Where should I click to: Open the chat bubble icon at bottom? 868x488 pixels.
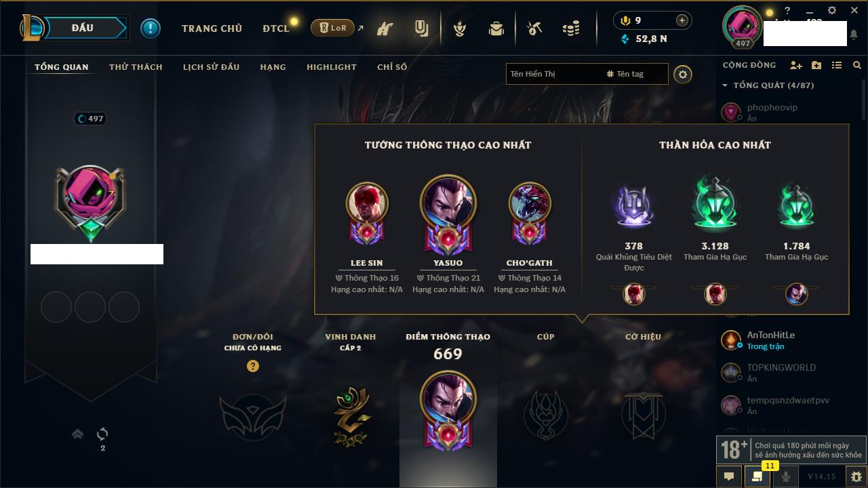(x=729, y=476)
